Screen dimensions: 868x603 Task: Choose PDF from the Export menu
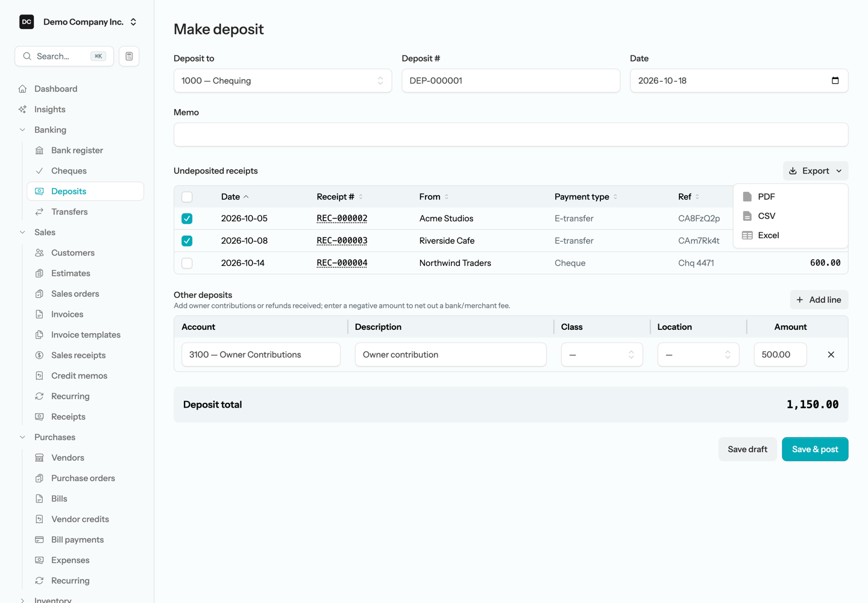[x=791, y=197]
